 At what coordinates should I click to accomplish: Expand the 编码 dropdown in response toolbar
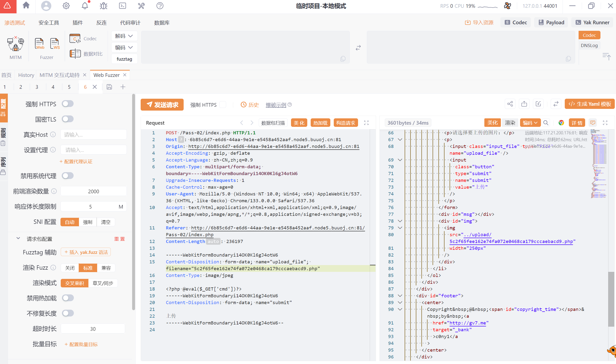[x=530, y=123]
